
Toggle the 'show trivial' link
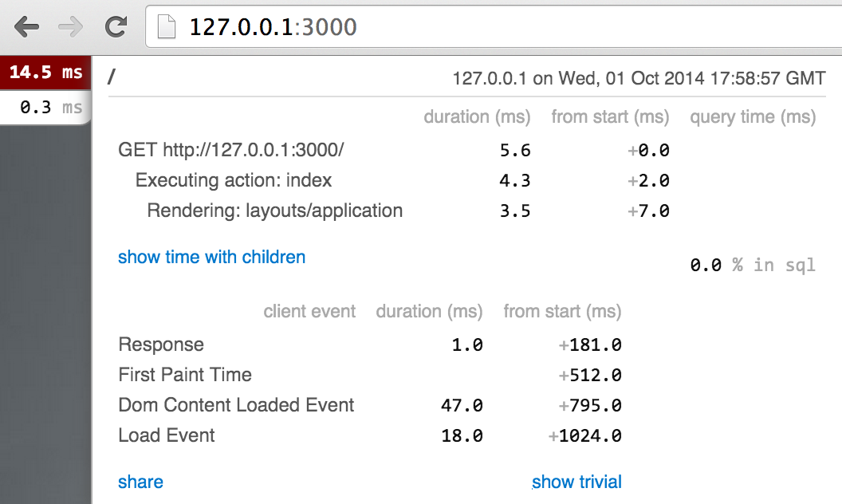[576, 482]
